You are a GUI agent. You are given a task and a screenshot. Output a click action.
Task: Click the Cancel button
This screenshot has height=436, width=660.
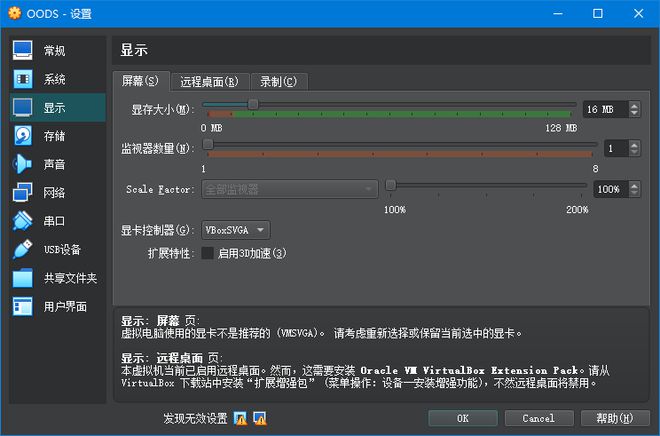pos(539,418)
